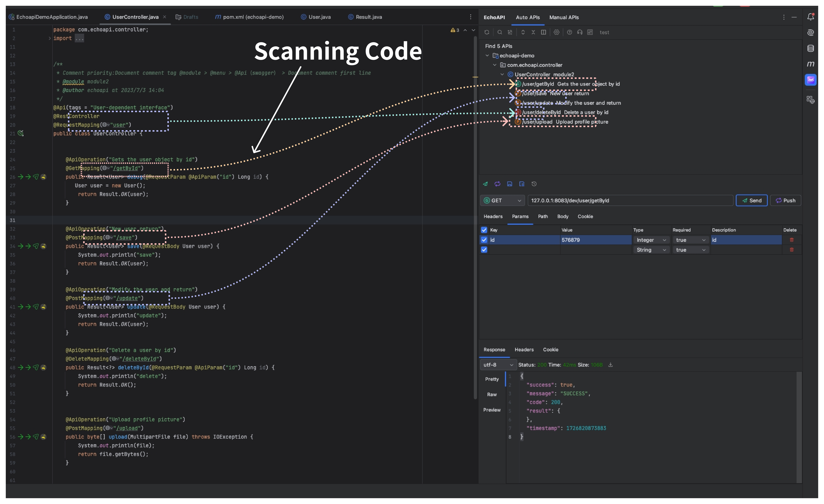This screenshot has width=824, height=504.
Task: Open the Integer type dropdown
Action: tap(651, 240)
